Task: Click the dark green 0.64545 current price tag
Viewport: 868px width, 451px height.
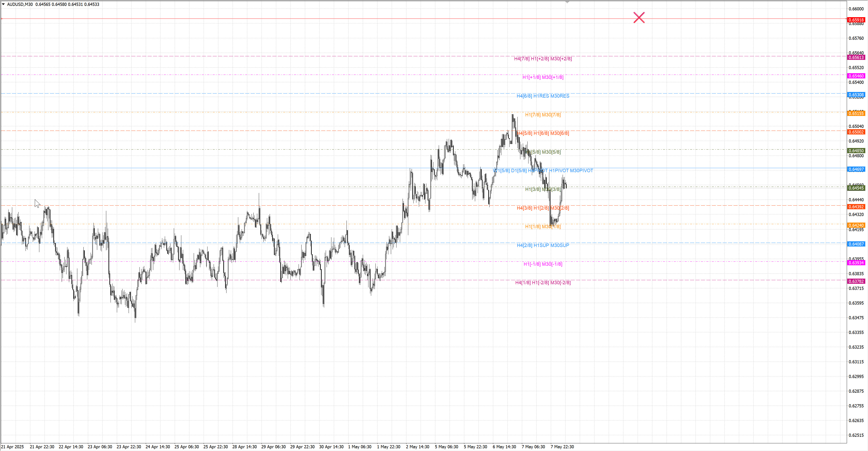Action: (856, 188)
